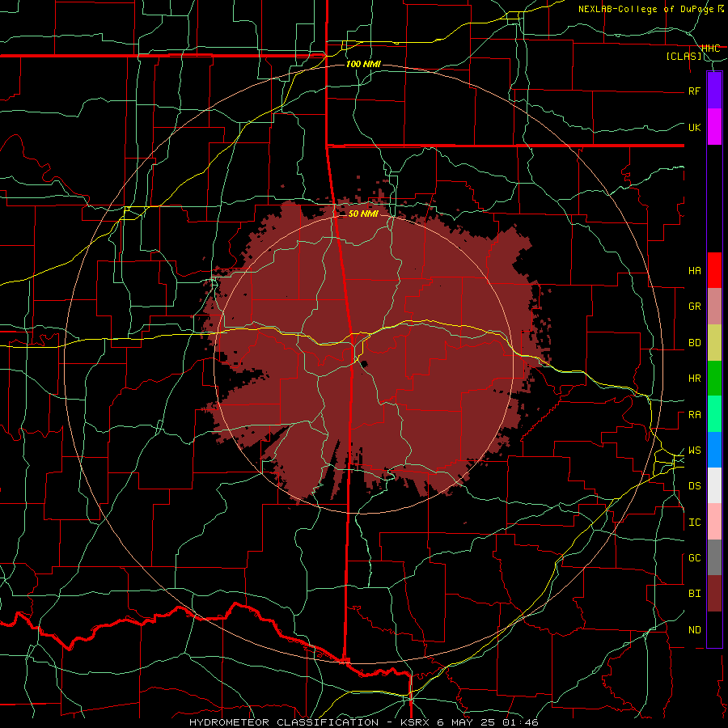Click the 6 MAY 25 date stamp

(x=468, y=722)
